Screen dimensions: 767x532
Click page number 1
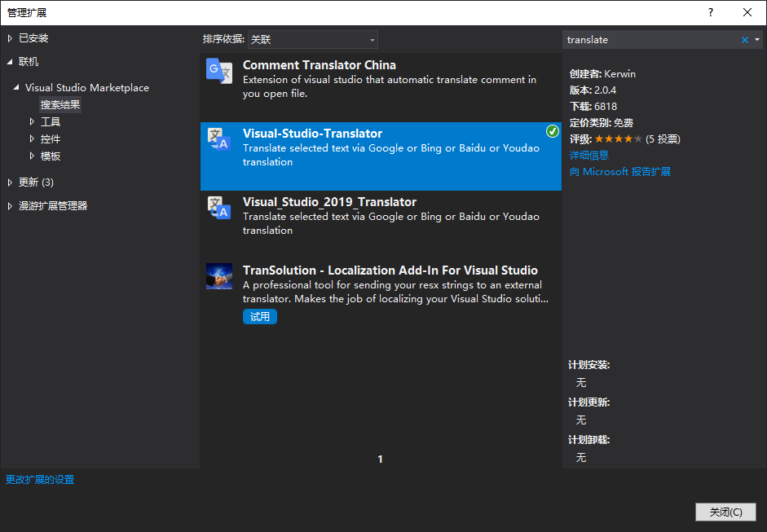point(380,459)
